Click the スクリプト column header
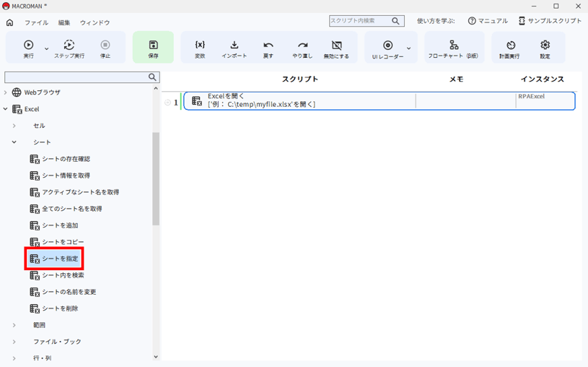Screen dimensions: 588x367 click(x=300, y=79)
